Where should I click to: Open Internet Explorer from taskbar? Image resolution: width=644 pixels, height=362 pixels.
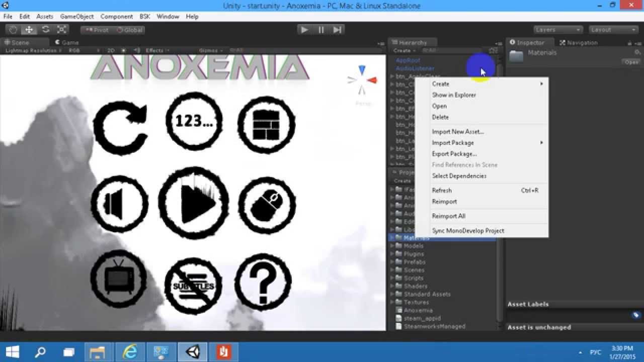130,352
